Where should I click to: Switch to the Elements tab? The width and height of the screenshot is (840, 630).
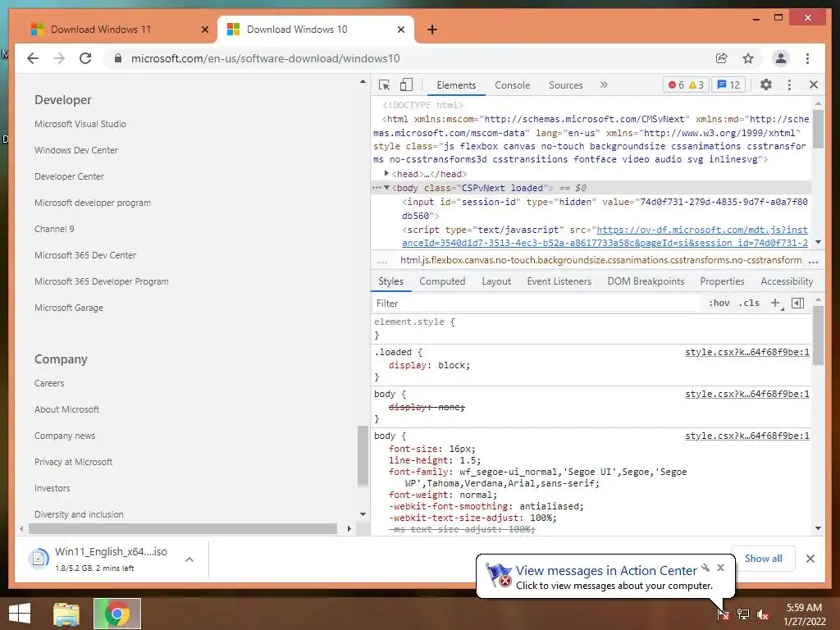[x=456, y=85]
